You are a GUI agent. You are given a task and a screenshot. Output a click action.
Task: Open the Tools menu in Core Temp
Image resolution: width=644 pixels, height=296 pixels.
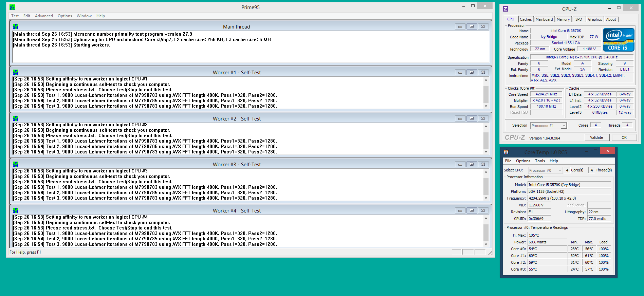point(540,161)
